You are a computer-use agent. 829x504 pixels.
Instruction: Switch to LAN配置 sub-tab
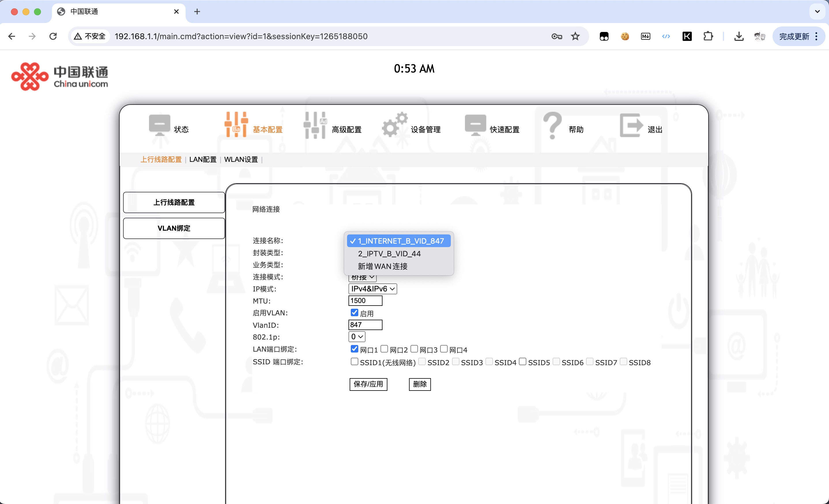(203, 159)
